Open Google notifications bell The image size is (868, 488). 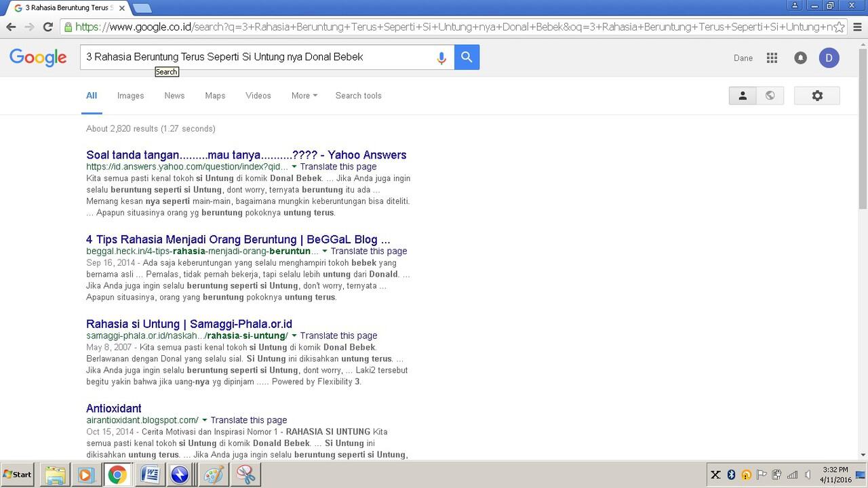800,58
